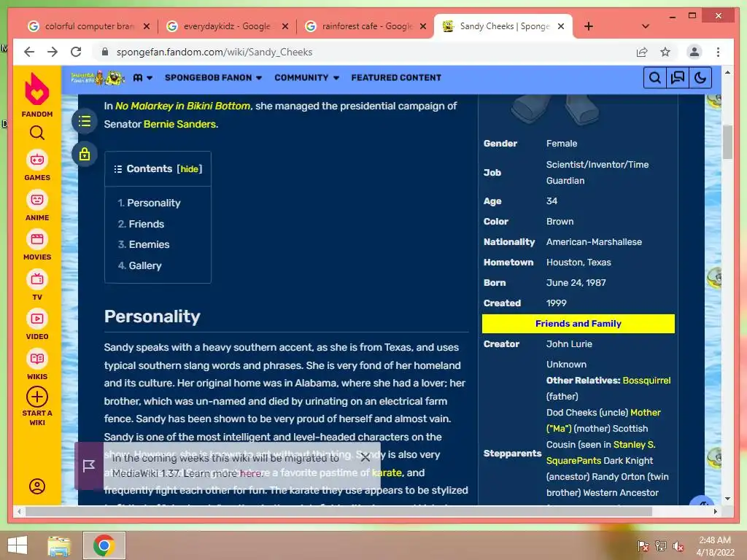
Task: Open the TV section icon
Action: point(37,279)
